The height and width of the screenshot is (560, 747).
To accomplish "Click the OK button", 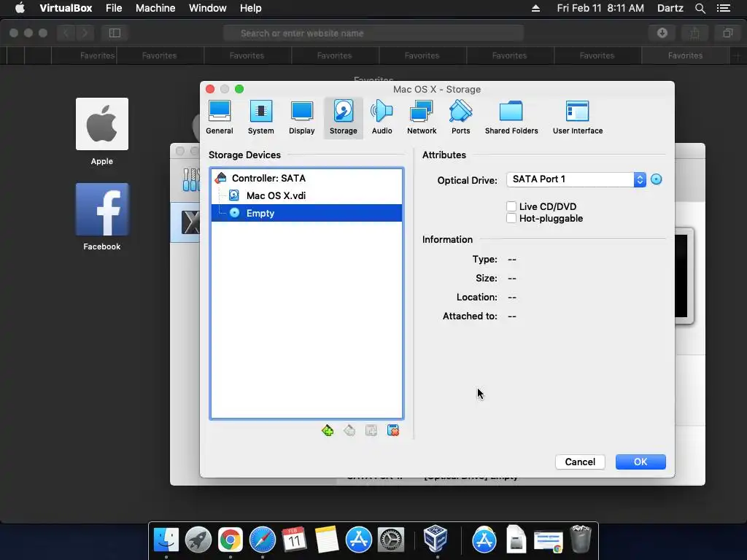I will [x=640, y=462].
